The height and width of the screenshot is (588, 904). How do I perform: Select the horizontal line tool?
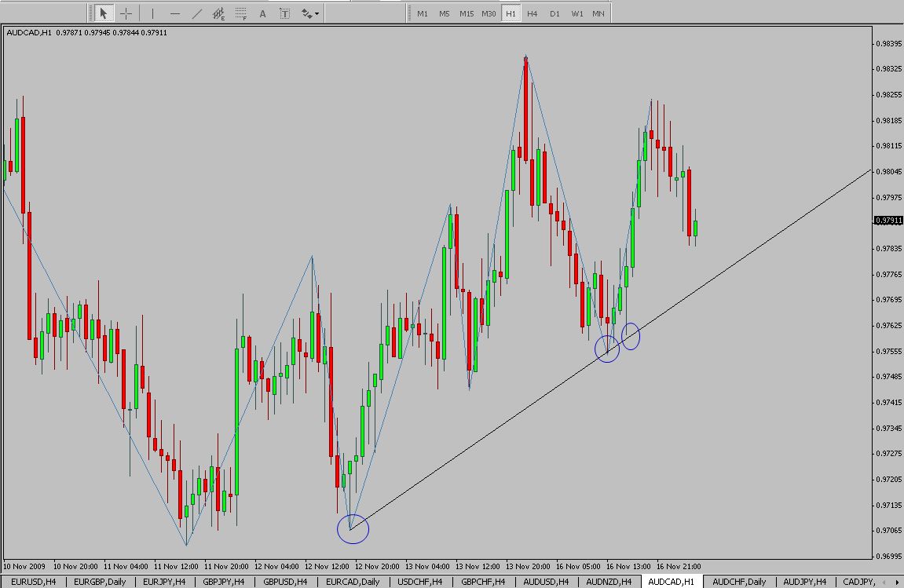174,13
